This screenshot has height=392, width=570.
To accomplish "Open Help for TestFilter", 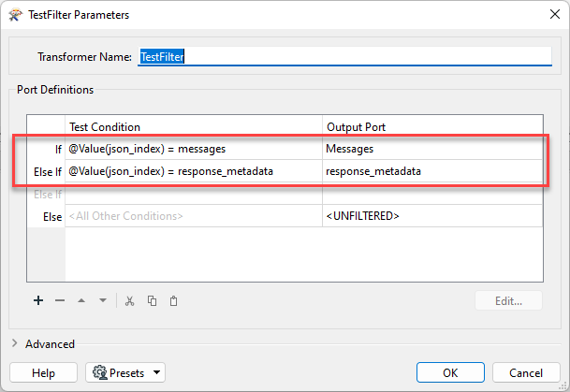I will [43, 372].
